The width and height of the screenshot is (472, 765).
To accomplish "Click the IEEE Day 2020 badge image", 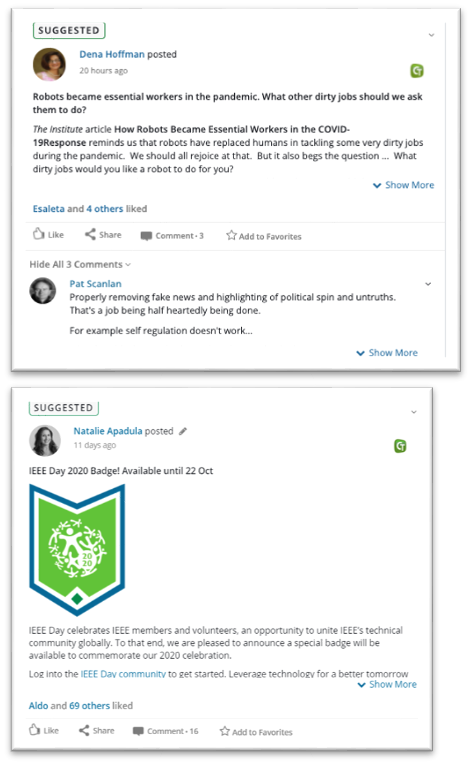I will 77,549.
